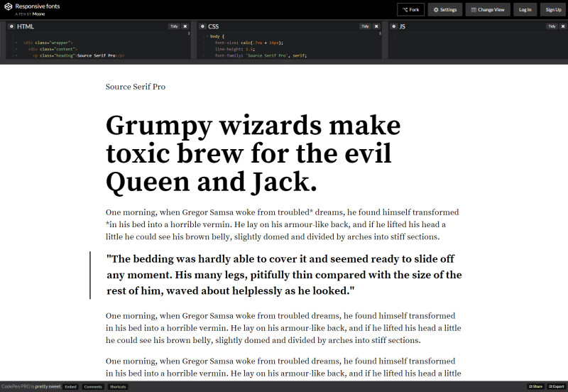This screenshot has width=568, height=392.
Task: Click the Embed button in footer
Action: [x=70, y=386]
